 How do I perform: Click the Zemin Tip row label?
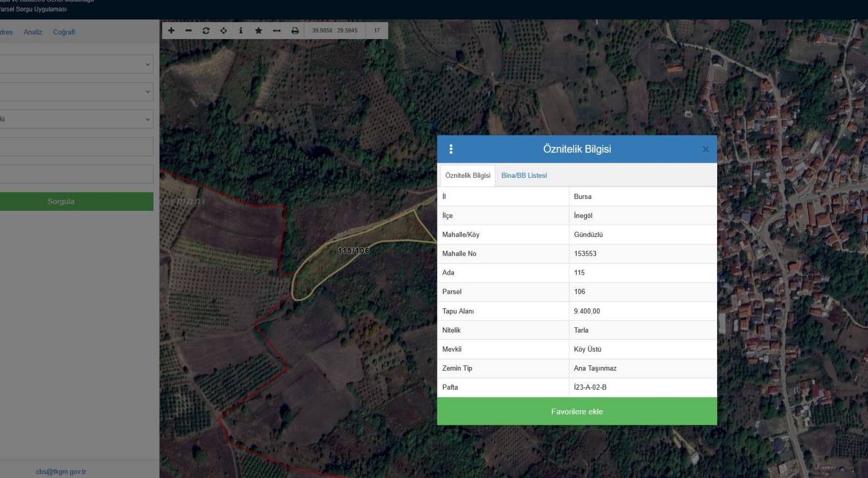click(x=457, y=368)
